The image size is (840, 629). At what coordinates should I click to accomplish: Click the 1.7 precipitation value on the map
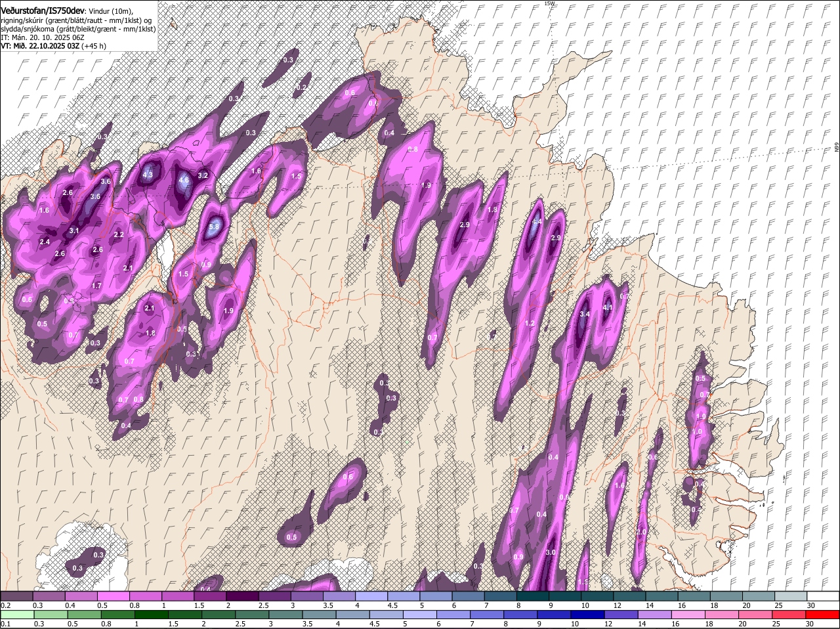tap(96, 286)
